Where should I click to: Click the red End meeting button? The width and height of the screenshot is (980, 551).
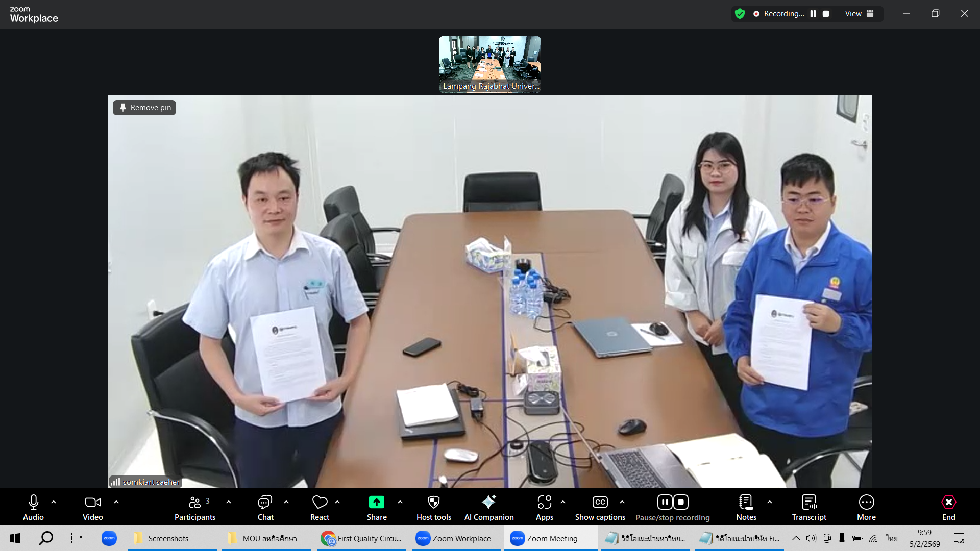[948, 503]
